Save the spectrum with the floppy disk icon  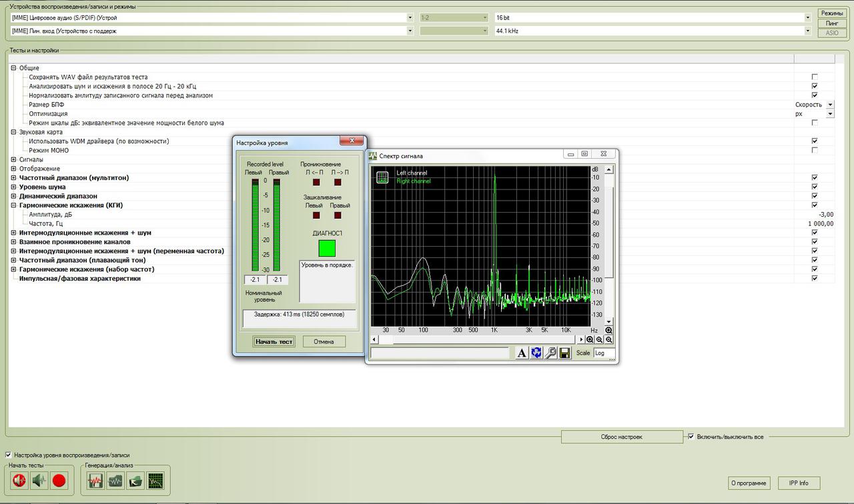tap(565, 353)
